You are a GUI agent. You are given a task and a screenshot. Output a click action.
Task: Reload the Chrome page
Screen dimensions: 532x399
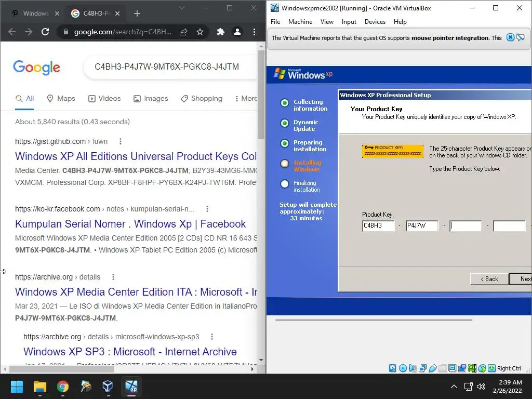click(x=45, y=32)
